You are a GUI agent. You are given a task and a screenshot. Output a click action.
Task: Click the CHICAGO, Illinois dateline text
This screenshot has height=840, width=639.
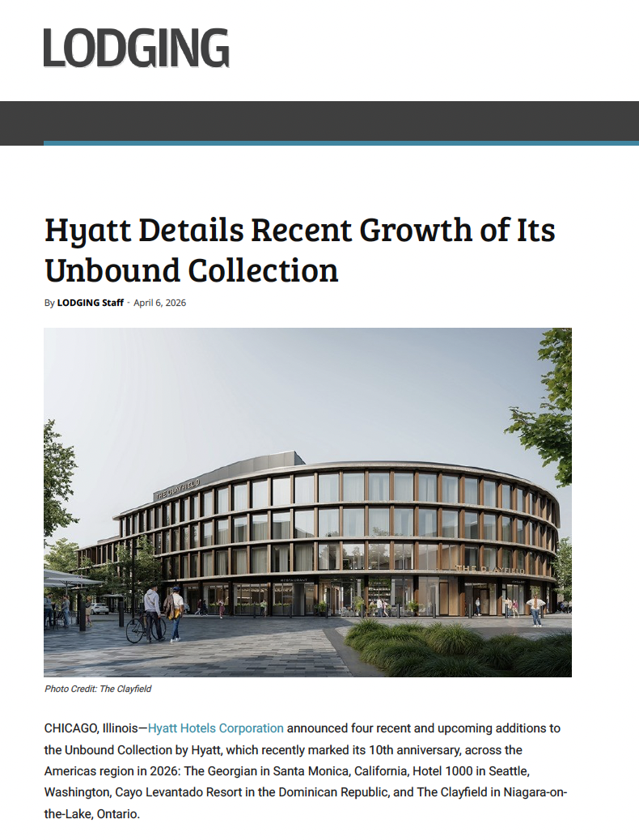pyautogui.click(x=91, y=728)
